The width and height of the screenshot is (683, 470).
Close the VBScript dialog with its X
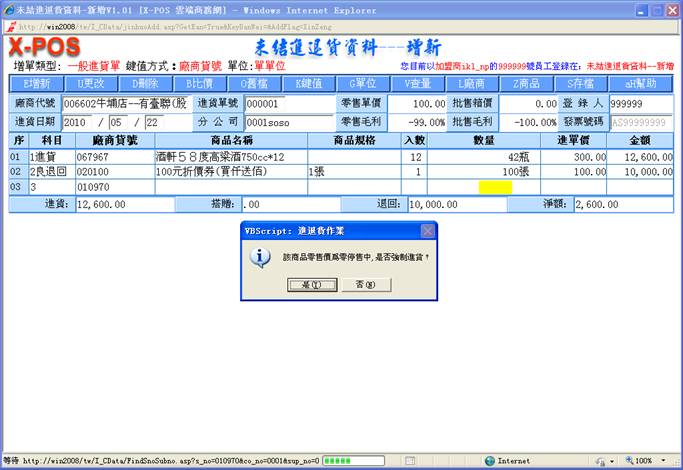[427, 230]
